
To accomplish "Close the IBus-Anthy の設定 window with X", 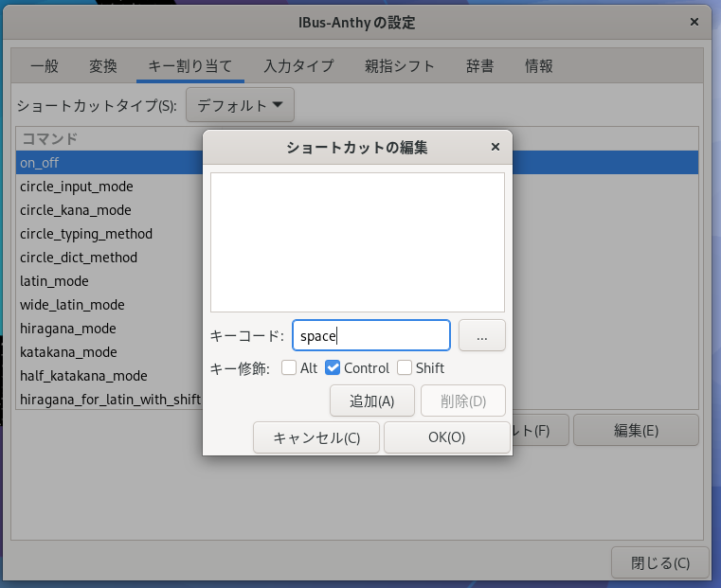I will [x=694, y=22].
